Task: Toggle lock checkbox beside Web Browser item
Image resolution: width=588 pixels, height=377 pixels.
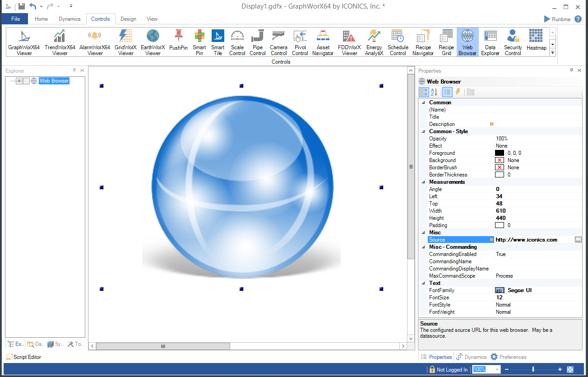Action: (x=27, y=81)
